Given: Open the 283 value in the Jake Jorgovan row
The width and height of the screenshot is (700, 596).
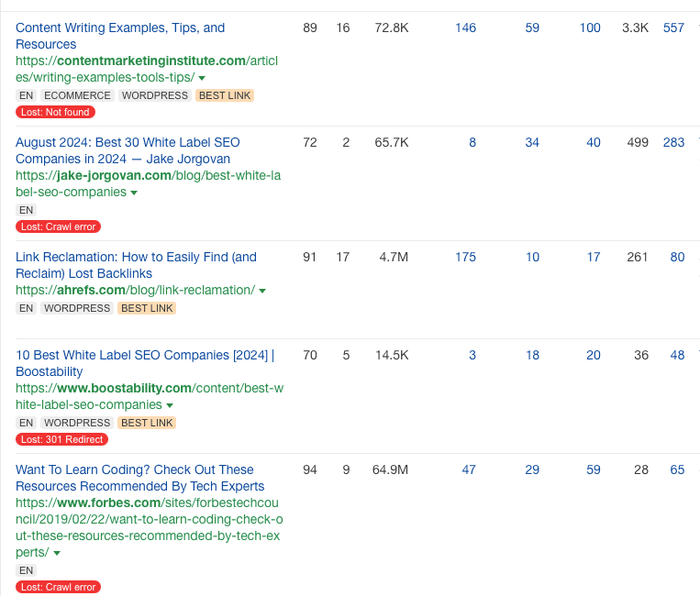Looking at the screenshot, I should click(x=673, y=142).
